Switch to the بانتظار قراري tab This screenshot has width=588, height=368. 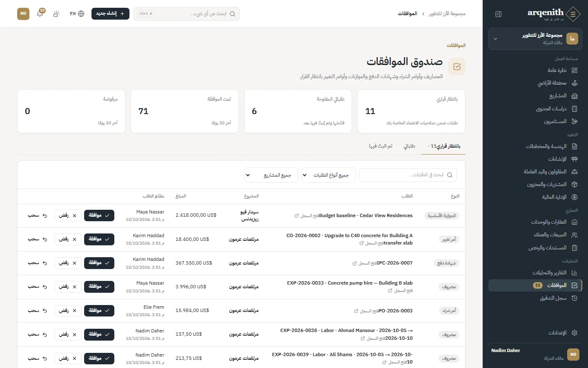pyautogui.click(x=444, y=146)
